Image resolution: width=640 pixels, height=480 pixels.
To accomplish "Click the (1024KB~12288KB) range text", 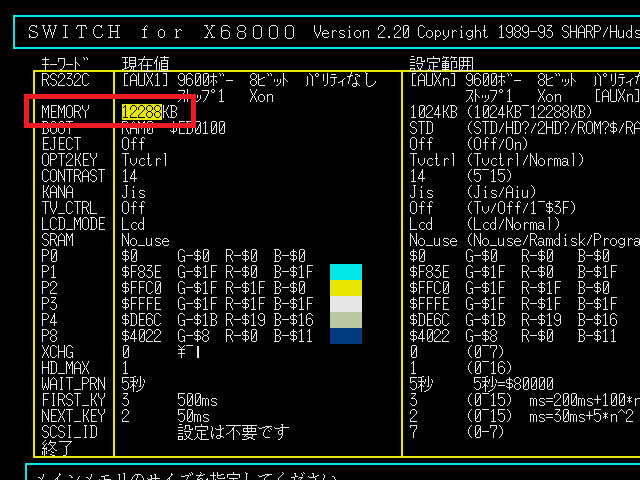I will [x=529, y=112].
